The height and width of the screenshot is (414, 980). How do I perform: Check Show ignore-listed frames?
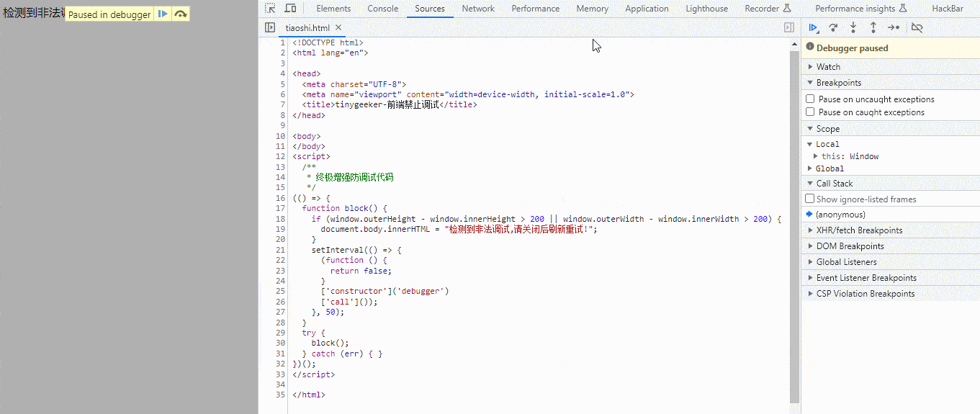[810, 199]
